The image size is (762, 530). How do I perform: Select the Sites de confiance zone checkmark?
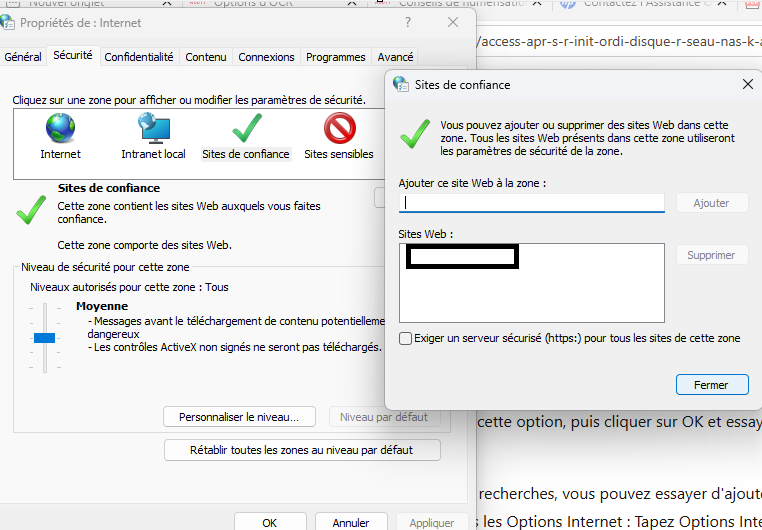pyautogui.click(x=247, y=128)
